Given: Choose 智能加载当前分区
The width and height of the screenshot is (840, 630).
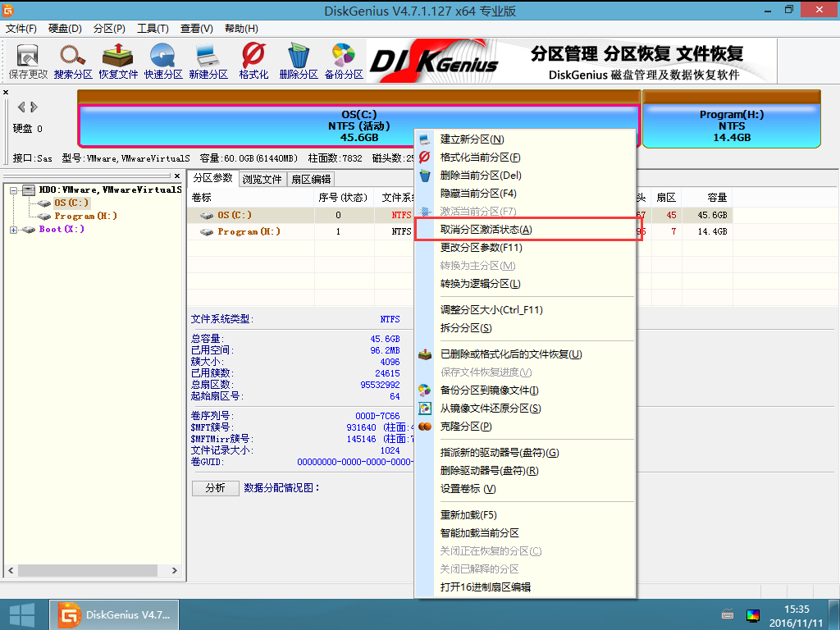Looking at the screenshot, I should (526, 533).
